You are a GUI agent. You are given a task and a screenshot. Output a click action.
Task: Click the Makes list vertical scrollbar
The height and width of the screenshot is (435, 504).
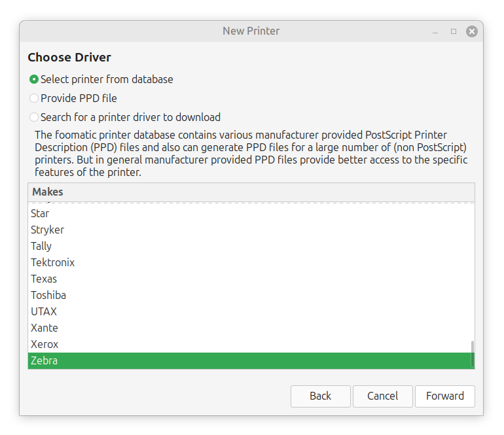coord(472,355)
